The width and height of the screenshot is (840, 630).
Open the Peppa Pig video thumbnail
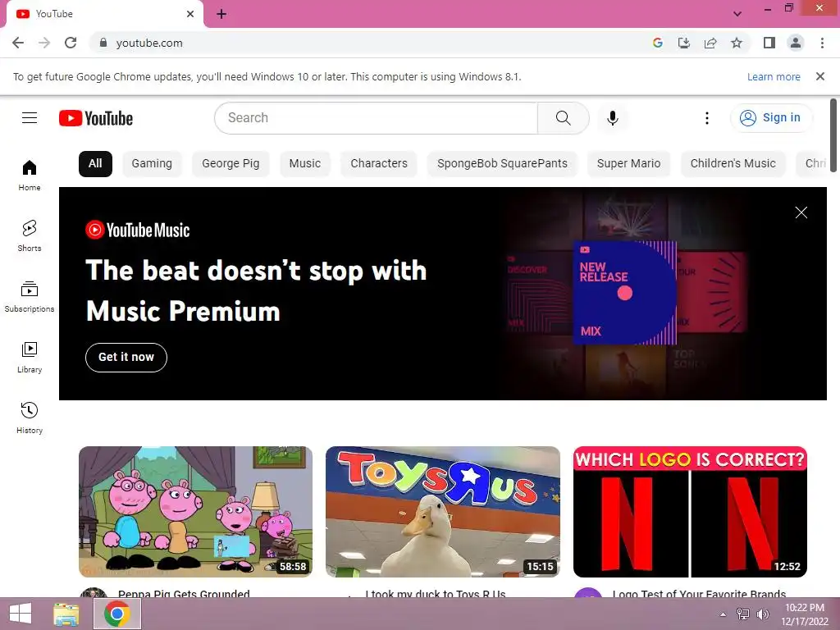195,512
